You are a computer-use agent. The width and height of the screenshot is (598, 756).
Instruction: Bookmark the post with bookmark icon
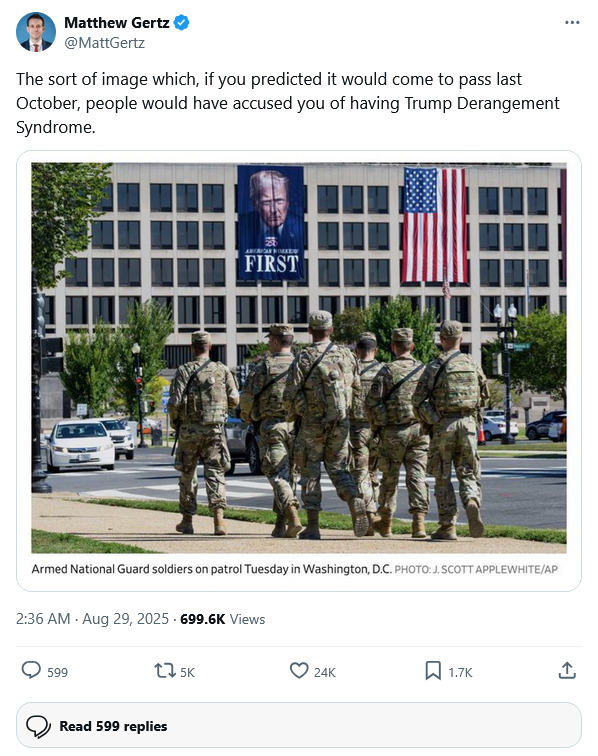pos(433,671)
